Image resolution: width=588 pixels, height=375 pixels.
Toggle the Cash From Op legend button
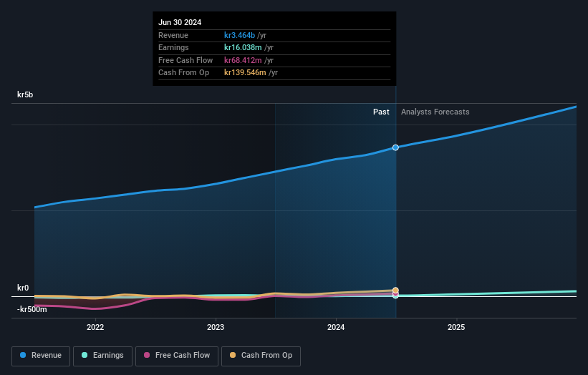point(261,356)
